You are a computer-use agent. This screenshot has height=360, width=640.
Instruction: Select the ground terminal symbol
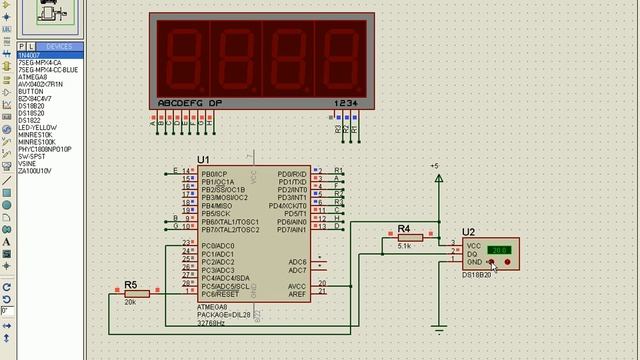click(439, 329)
